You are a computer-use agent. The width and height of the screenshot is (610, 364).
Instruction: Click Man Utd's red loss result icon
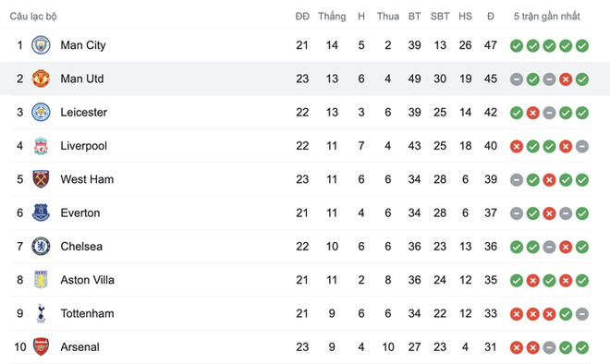click(x=566, y=79)
